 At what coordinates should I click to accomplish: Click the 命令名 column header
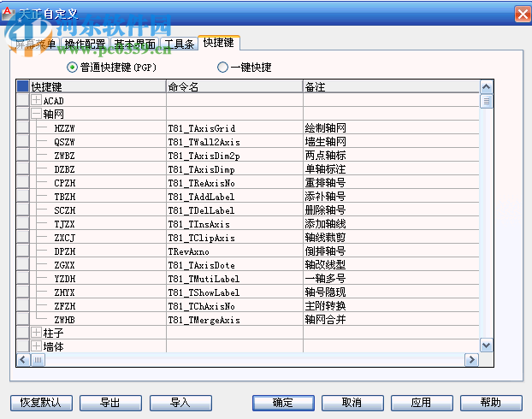click(234, 87)
